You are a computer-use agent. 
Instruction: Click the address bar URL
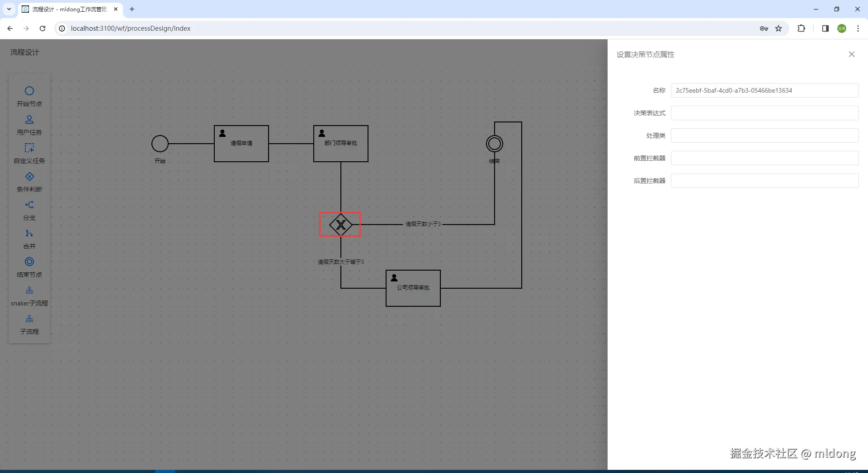131,28
